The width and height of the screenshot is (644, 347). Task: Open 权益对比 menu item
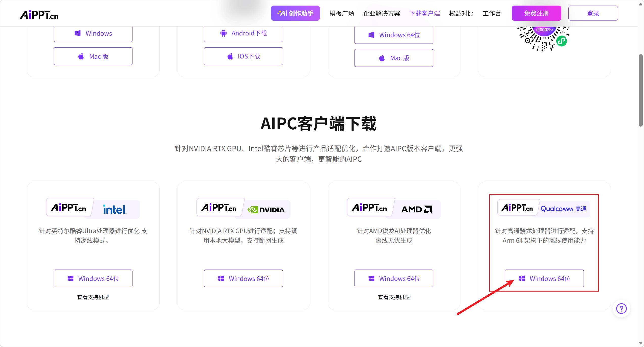coord(461,13)
